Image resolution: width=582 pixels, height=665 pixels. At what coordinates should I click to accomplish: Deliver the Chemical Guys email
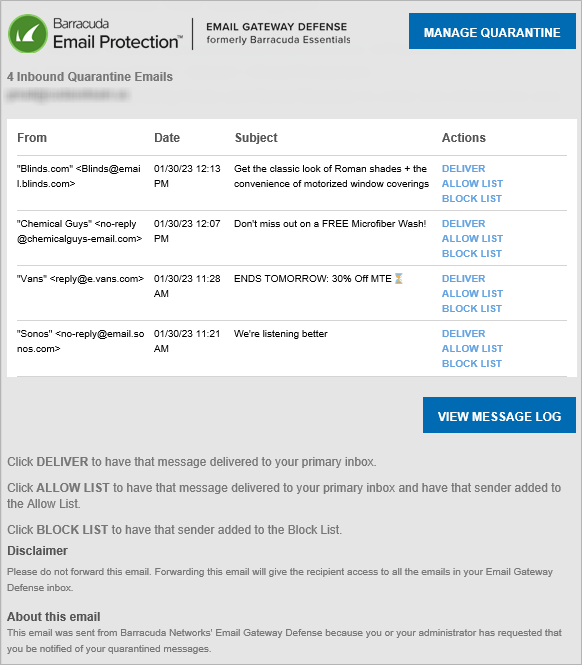pyautogui.click(x=463, y=224)
